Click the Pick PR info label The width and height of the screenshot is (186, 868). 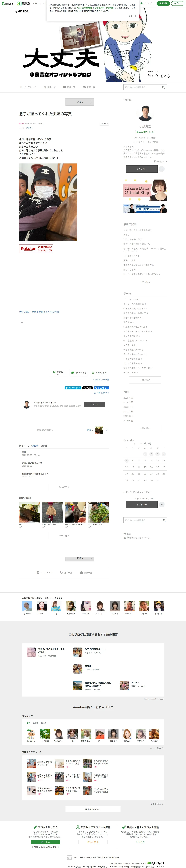coord(104,124)
